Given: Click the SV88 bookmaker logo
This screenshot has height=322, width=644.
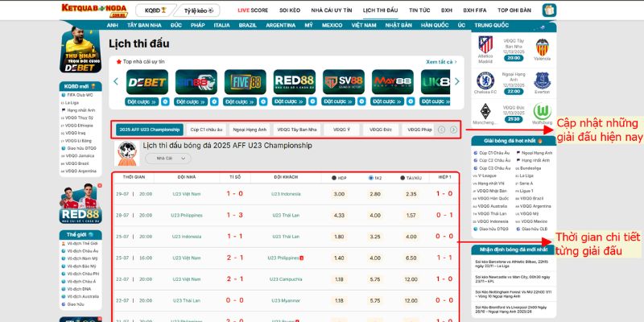Looking at the screenshot, I should pyautogui.click(x=342, y=82).
